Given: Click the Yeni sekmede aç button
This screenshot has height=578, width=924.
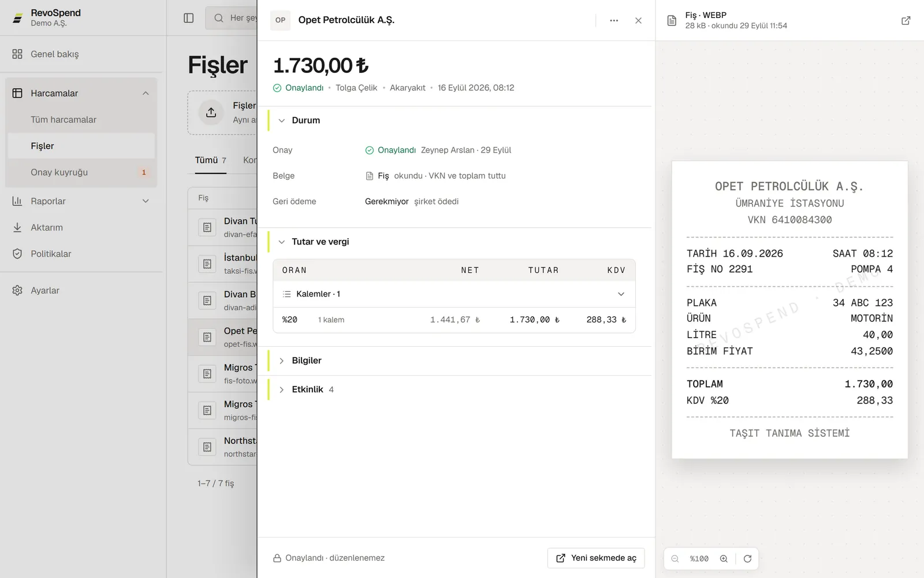Looking at the screenshot, I should coord(596,558).
